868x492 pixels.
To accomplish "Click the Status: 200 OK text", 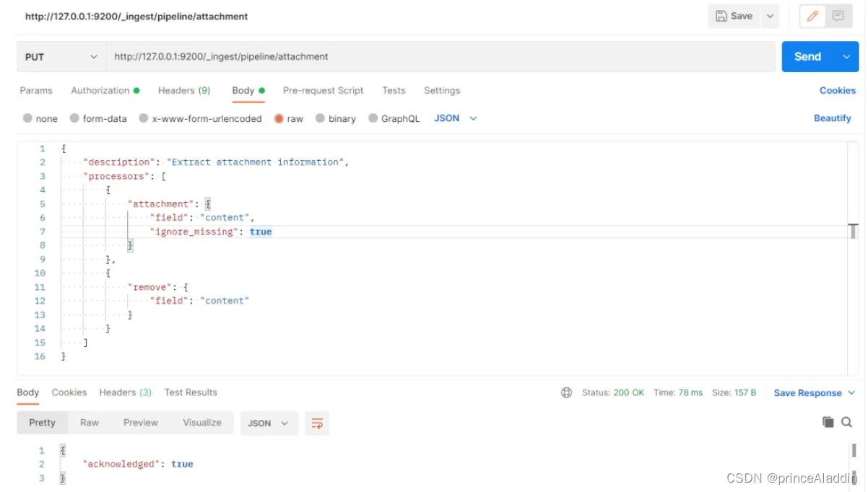I will point(613,392).
